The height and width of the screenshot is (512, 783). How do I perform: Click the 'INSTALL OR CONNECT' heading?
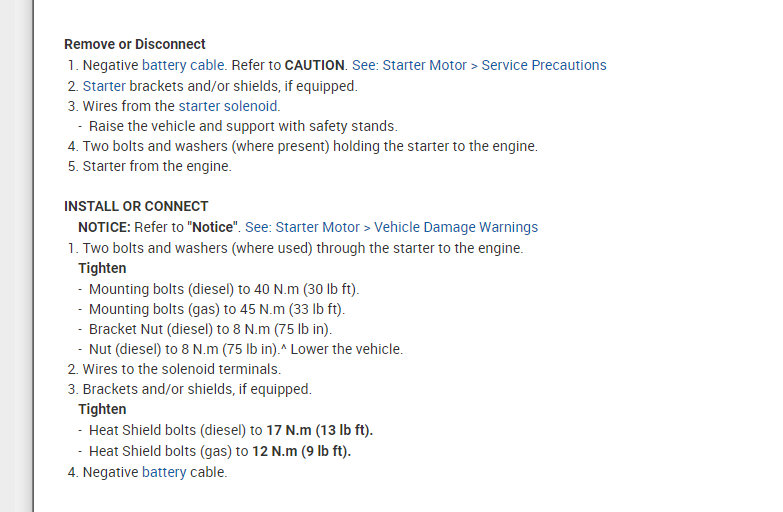136,207
